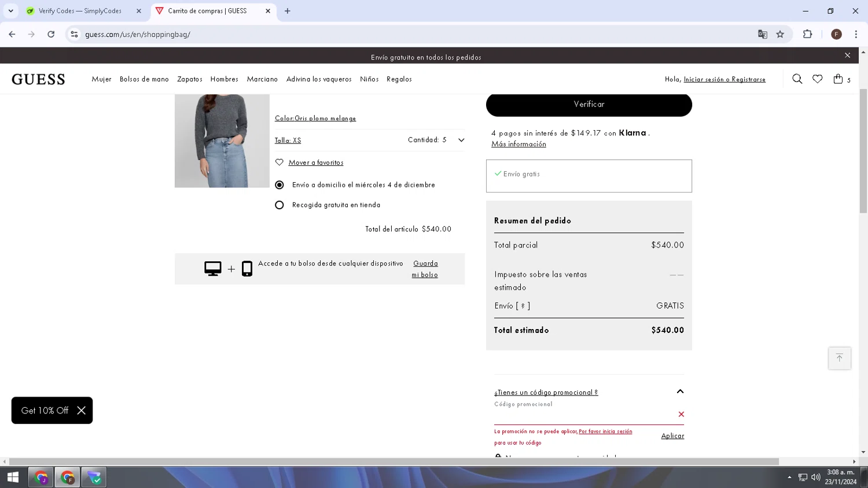Collapse the promo code section

pos(680,391)
